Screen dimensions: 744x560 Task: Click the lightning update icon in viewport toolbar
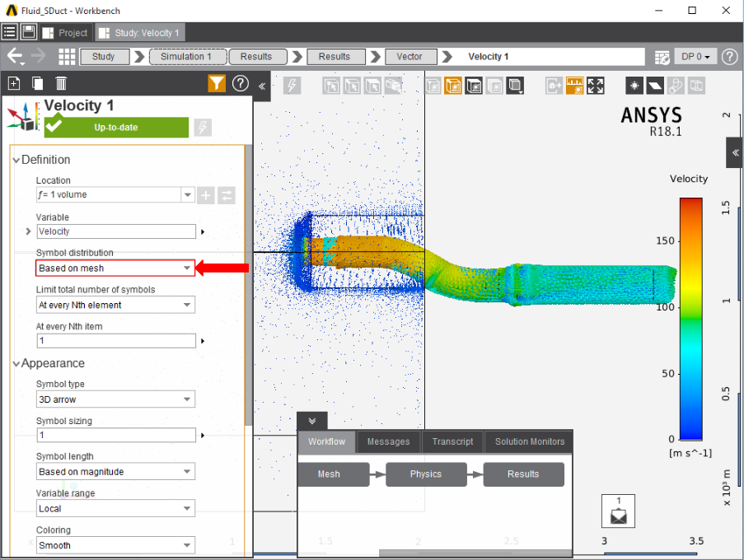[x=292, y=86]
